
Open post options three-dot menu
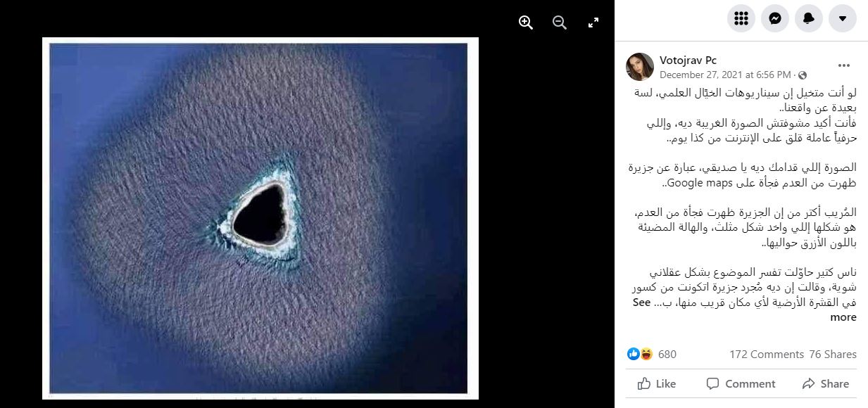(844, 66)
